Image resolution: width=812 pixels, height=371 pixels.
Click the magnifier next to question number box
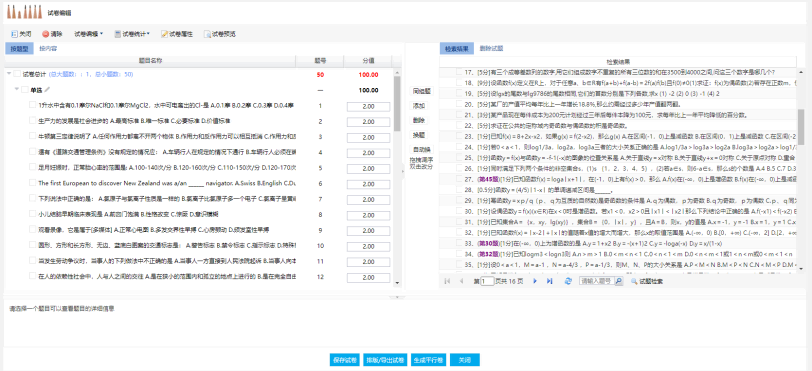(619, 281)
